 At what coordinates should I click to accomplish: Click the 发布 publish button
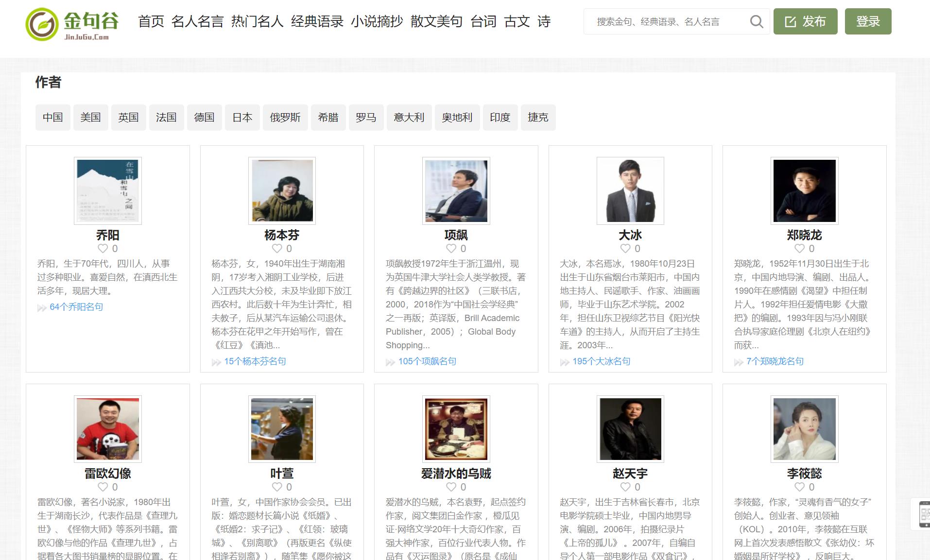coord(806,21)
